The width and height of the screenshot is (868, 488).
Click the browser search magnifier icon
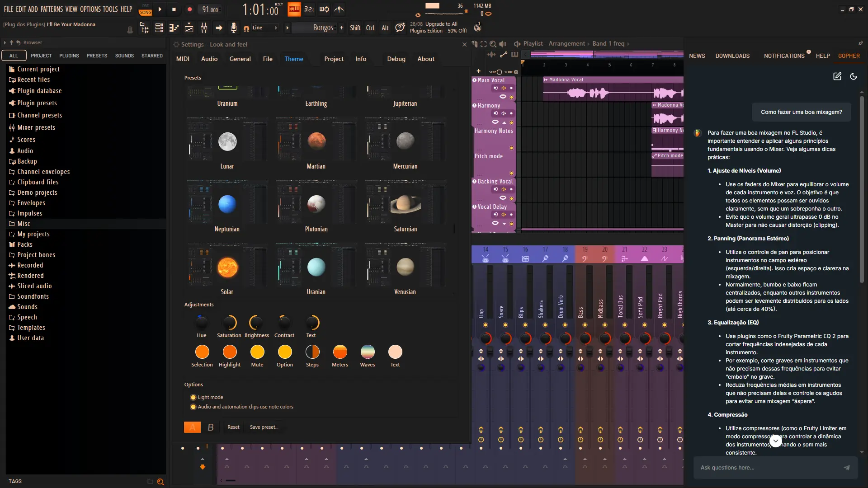coord(160,482)
